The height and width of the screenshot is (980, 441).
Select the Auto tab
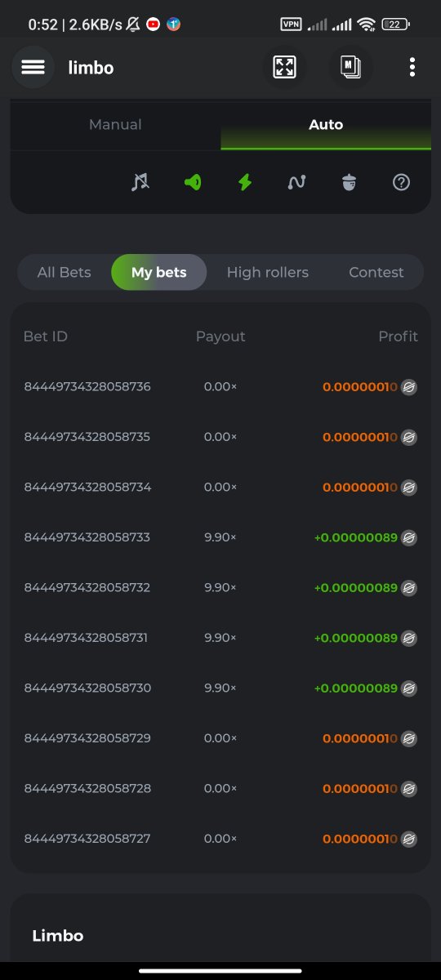(326, 125)
